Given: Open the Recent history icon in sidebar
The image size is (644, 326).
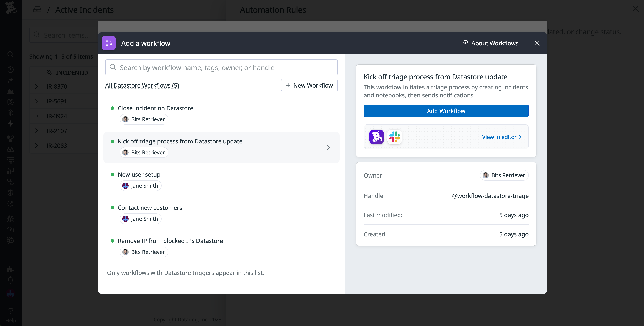Looking at the screenshot, I should click(10, 69).
